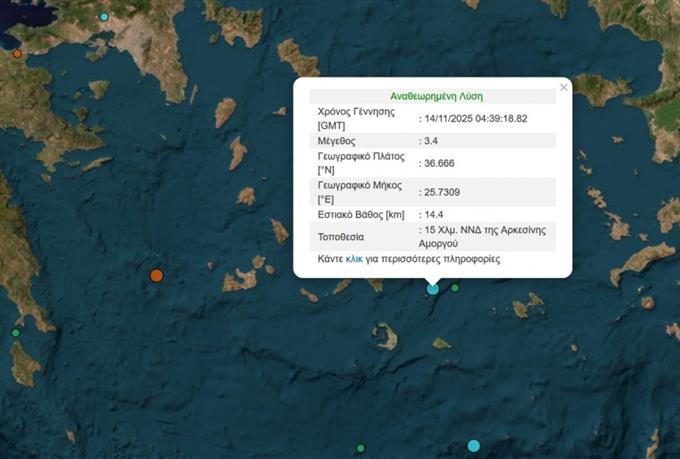Select the green marker on the left edge
The image size is (680, 459).
[15, 332]
